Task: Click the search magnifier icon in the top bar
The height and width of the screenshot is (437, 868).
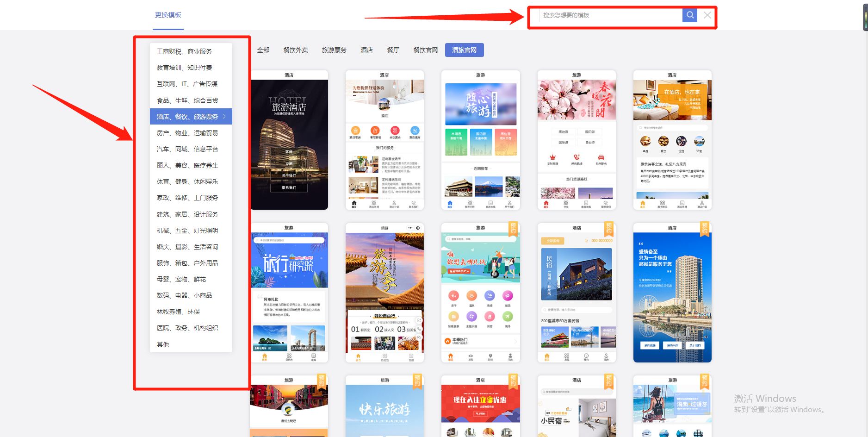Action: pyautogui.click(x=690, y=15)
